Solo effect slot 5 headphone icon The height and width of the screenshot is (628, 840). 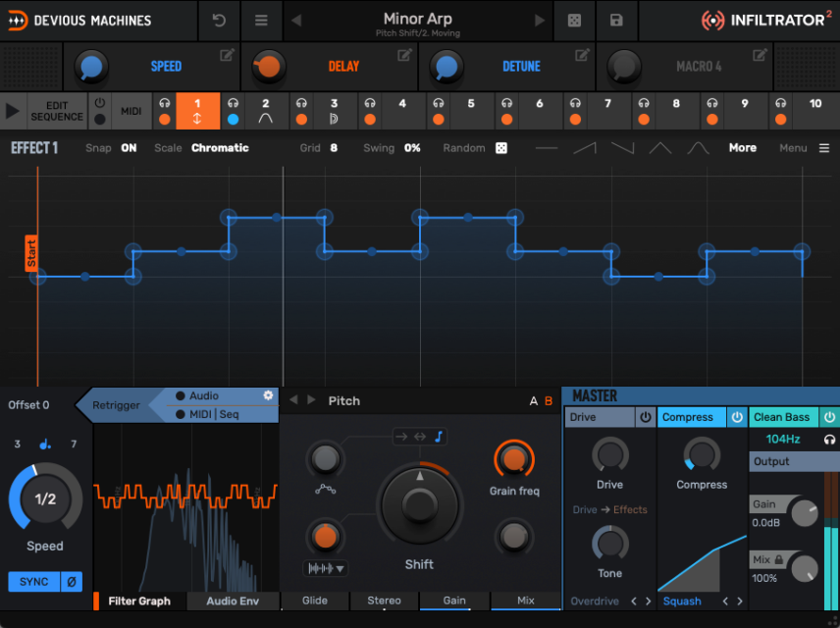(x=439, y=103)
